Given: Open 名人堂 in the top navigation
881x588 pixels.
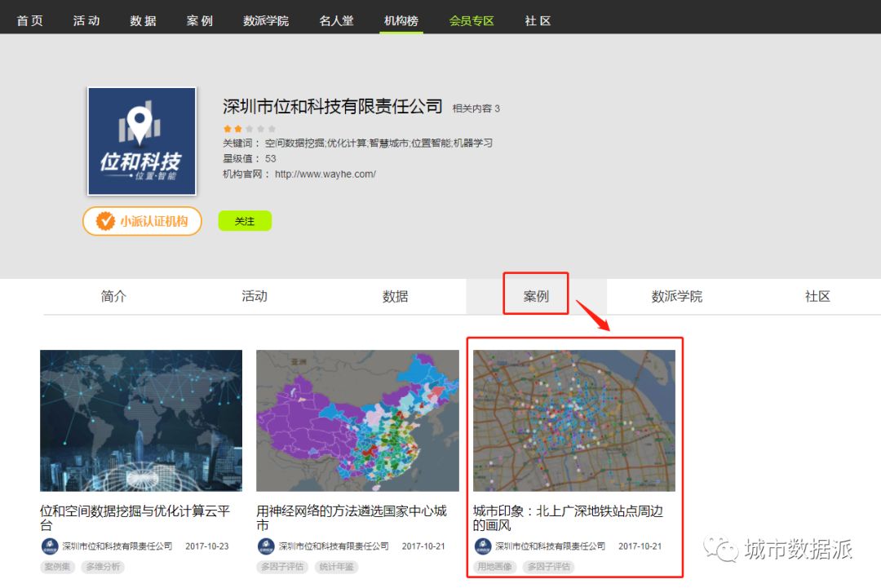Looking at the screenshot, I should click(x=336, y=20).
